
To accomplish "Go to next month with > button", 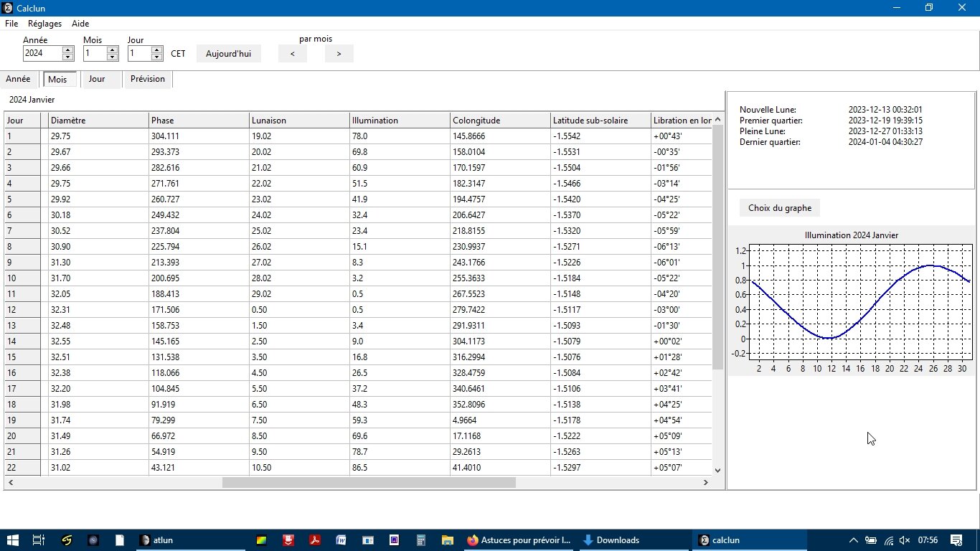I will click(339, 54).
